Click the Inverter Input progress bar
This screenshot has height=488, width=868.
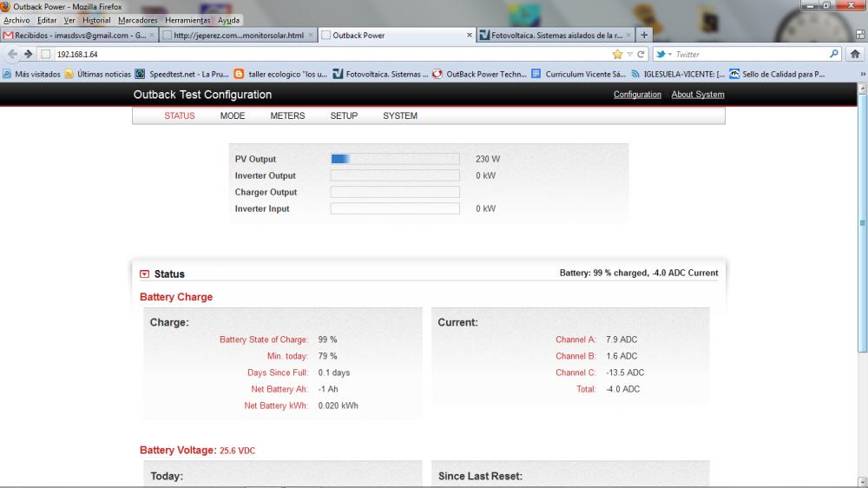395,208
